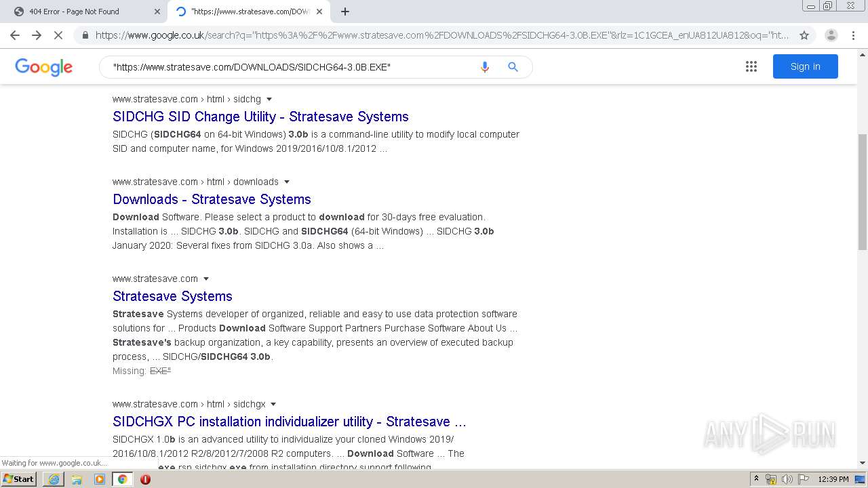The image size is (868, 488).
Task: Open the network tray icon
Action: pyautogui.click(x=771, y=479)
